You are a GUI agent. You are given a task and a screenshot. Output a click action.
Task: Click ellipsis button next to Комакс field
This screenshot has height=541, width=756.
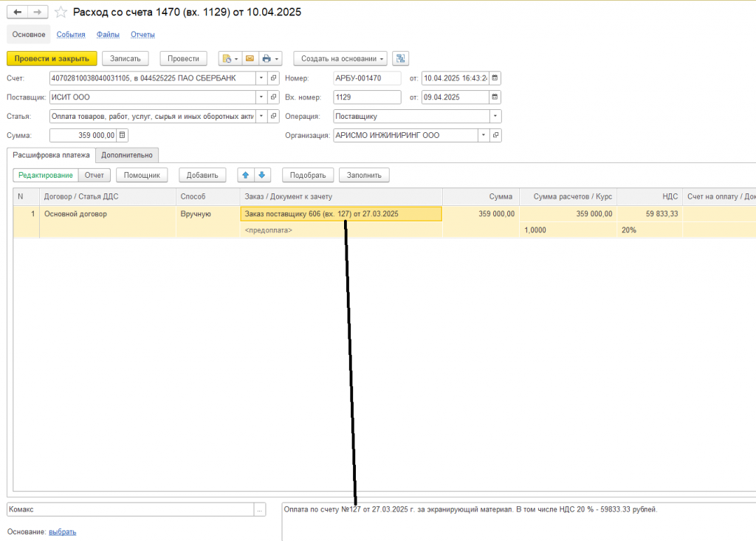pyautogui.click(x=260, y=509)
